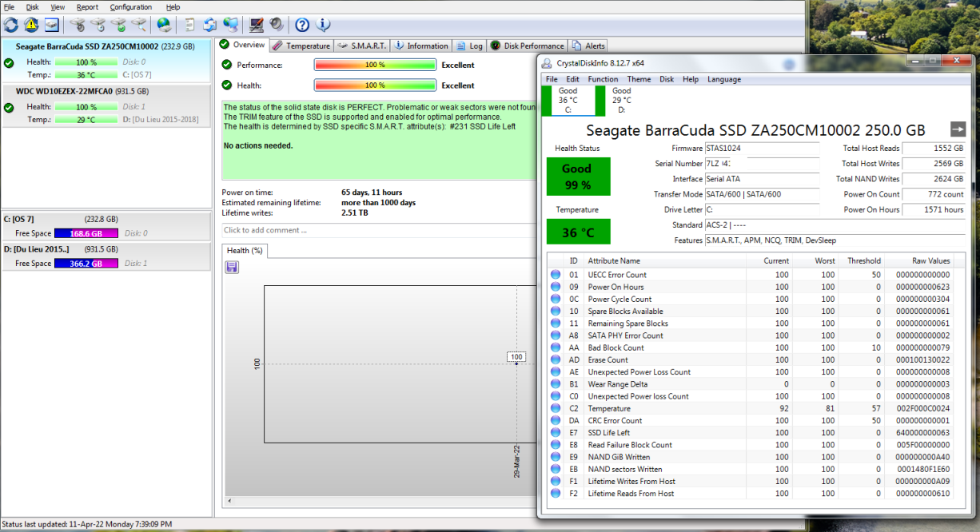980x532 pixels.
Task: Click the 'Click to add comment' field
Action: point(380,230)
